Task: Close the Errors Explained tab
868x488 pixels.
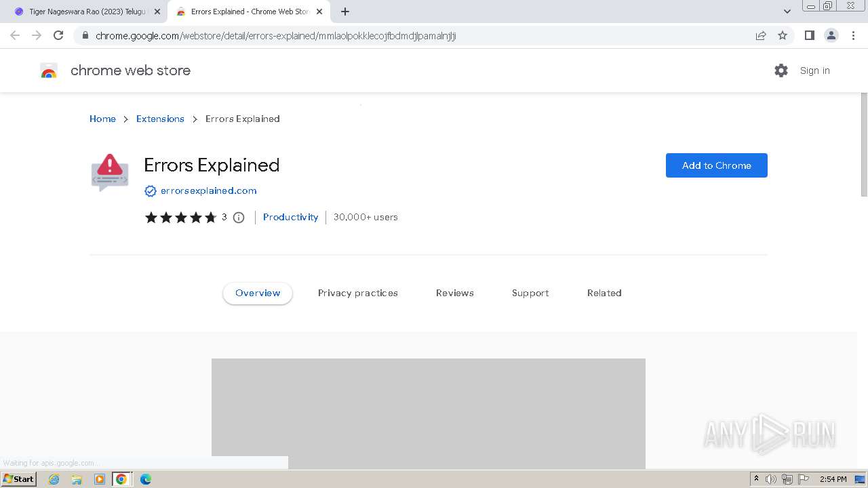Action: click(x=319, y=12)
